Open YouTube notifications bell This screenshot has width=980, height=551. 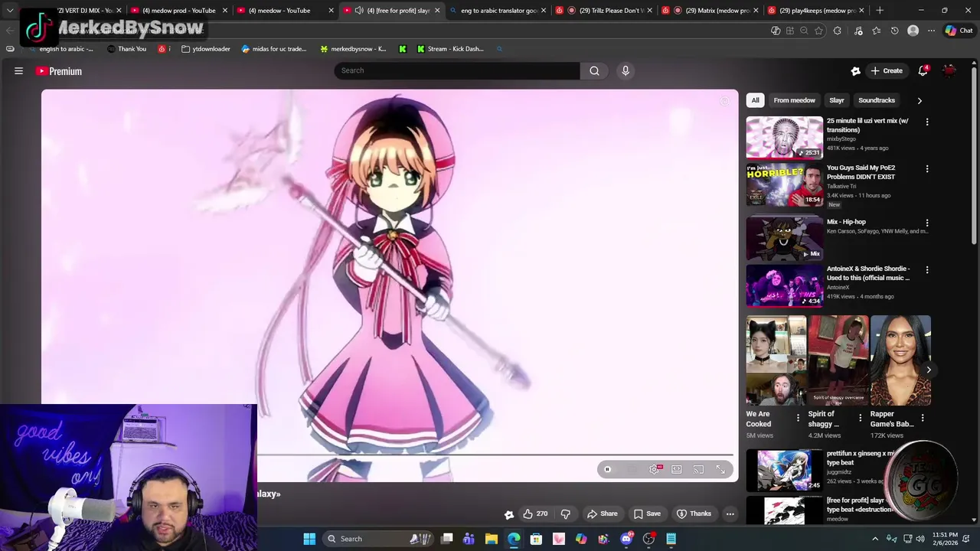point(923,70)
